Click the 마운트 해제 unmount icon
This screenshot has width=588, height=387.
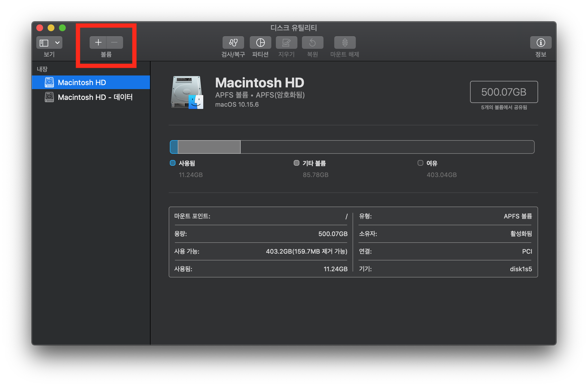click(345, 43)
